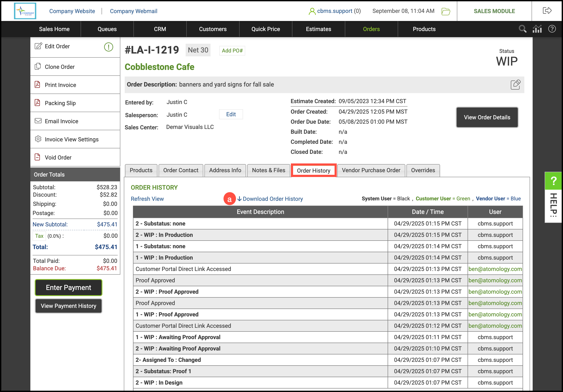Edit the order description pencil icon

515,85
